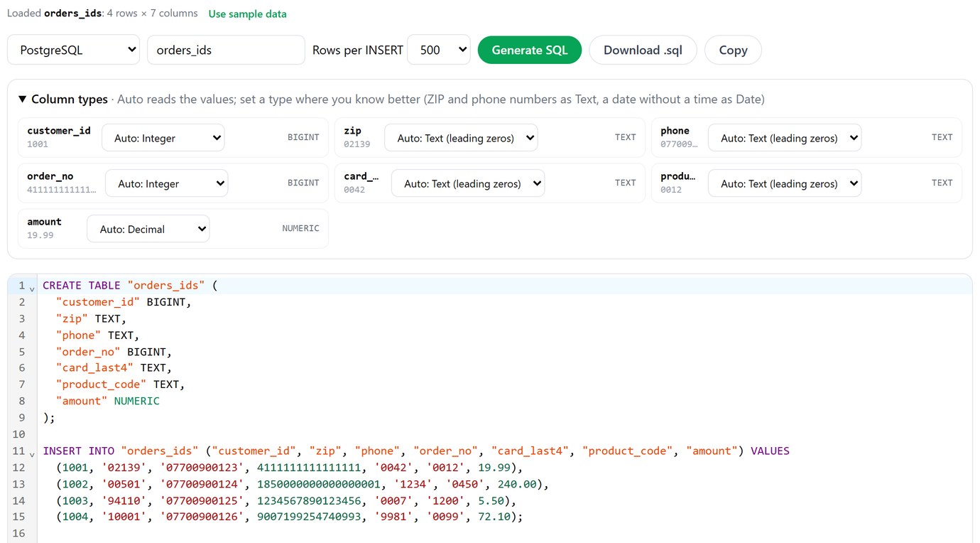Select the row starting with 1004 in SQL
Screen dimensions: 980x543
[289, 517]
